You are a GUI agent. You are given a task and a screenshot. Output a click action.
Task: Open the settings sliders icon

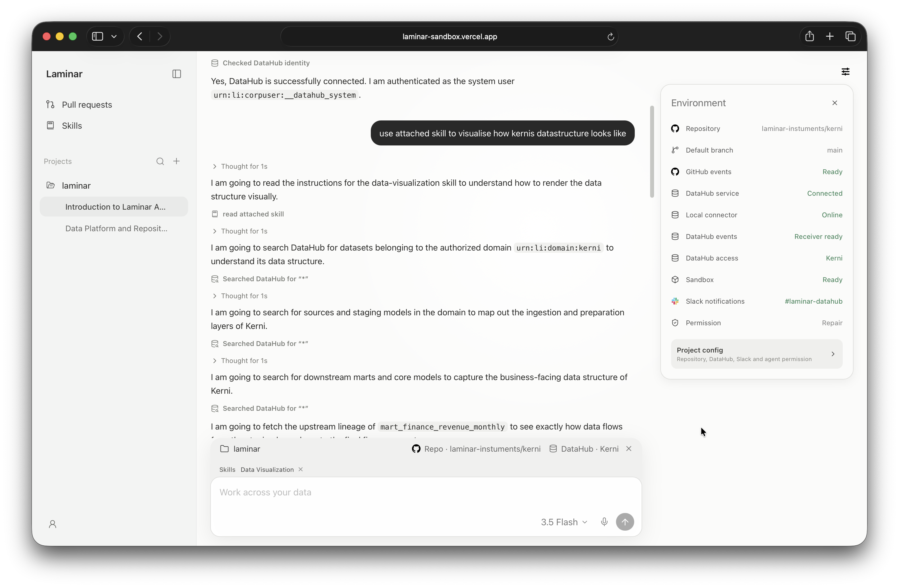pos(845,72)
